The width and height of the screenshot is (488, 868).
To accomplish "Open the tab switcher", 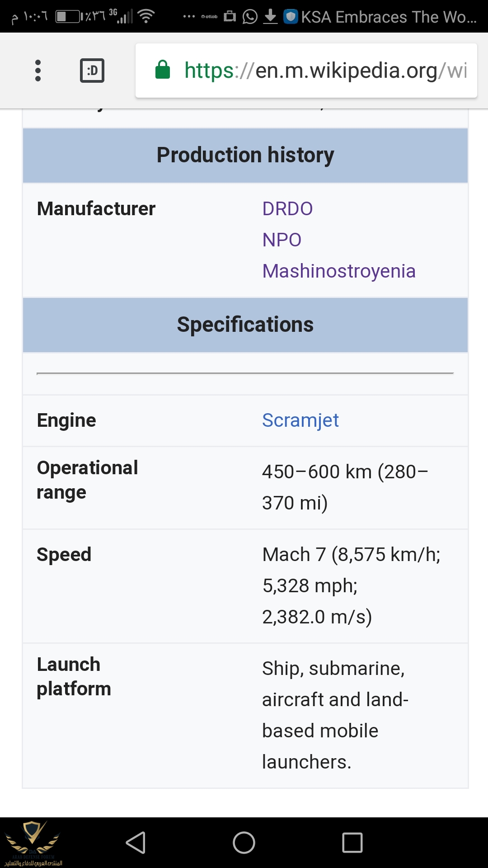I will tap(92, 71).
